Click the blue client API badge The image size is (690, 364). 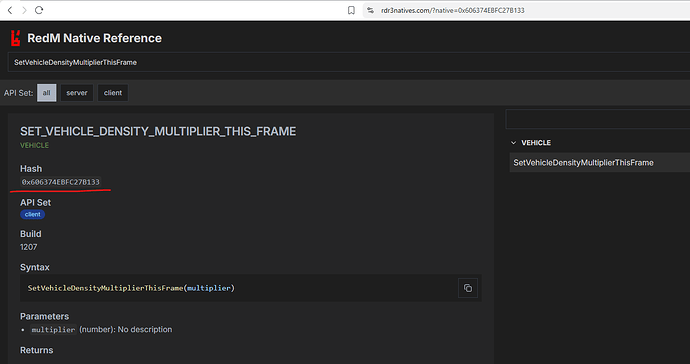(x=33, y=214)
